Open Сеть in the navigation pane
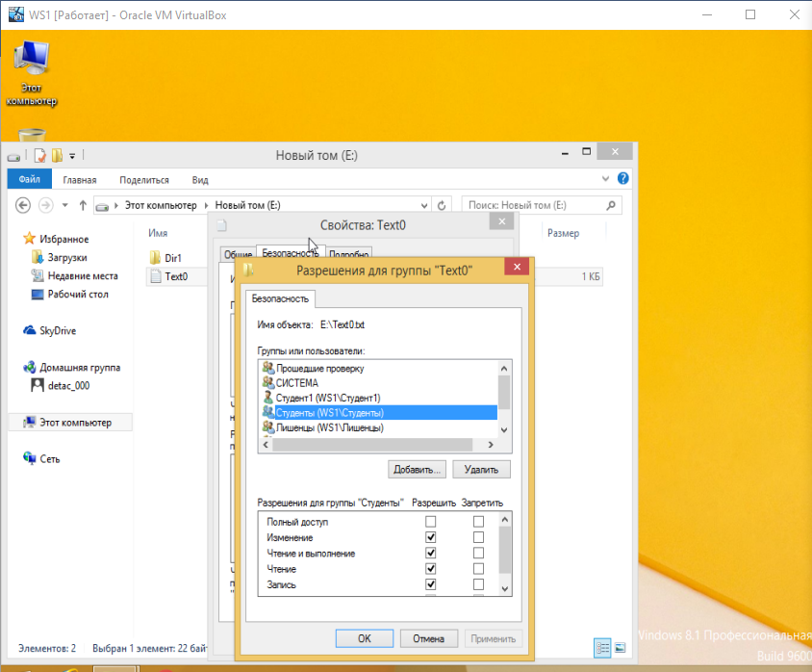 (49, 459)
